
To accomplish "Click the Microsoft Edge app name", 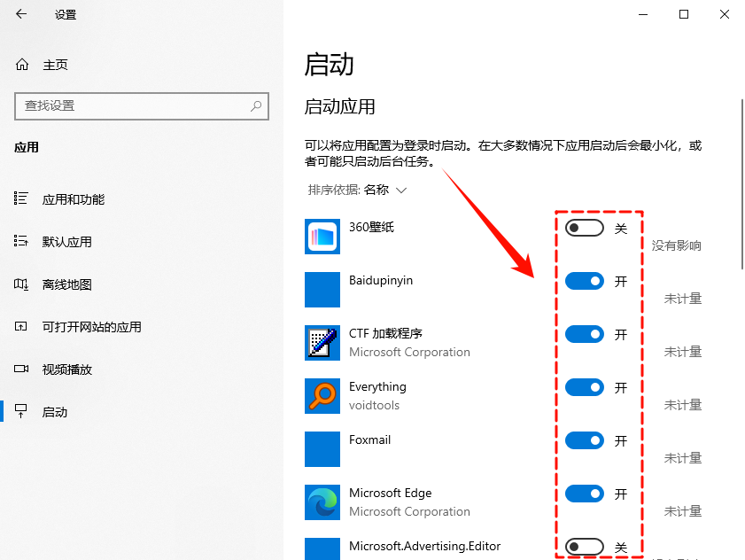I will pyautogui.click(x=390, y=493).
